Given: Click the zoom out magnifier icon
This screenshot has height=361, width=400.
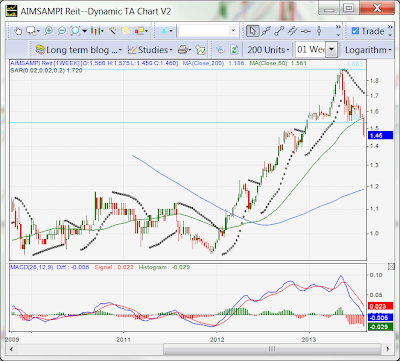Looking at the screenshot, I should point(62,31).
